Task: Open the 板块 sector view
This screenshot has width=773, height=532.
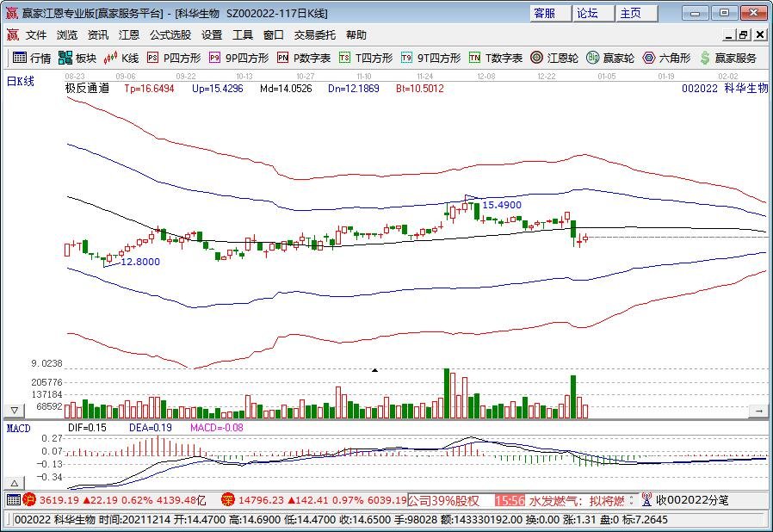Action: 77,59
